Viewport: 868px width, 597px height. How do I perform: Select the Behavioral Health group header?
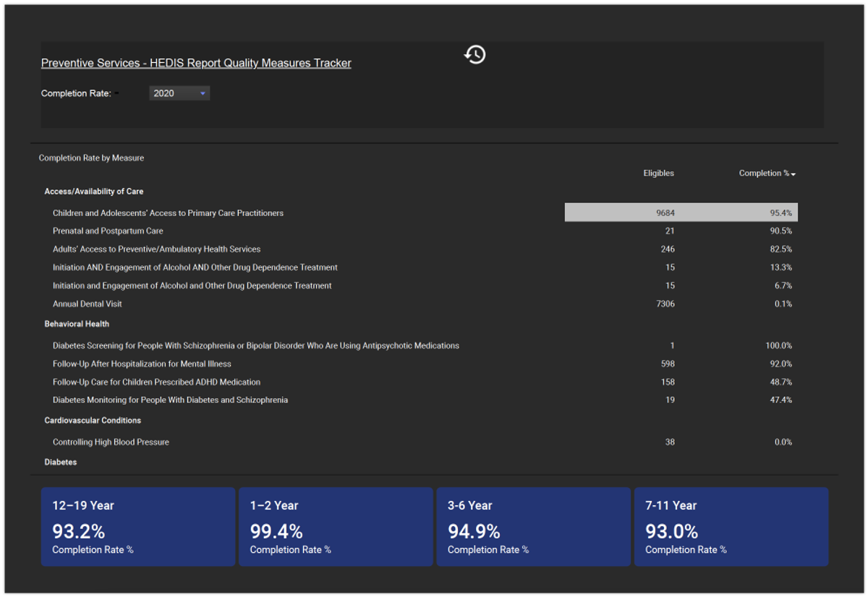coord(77,324)
